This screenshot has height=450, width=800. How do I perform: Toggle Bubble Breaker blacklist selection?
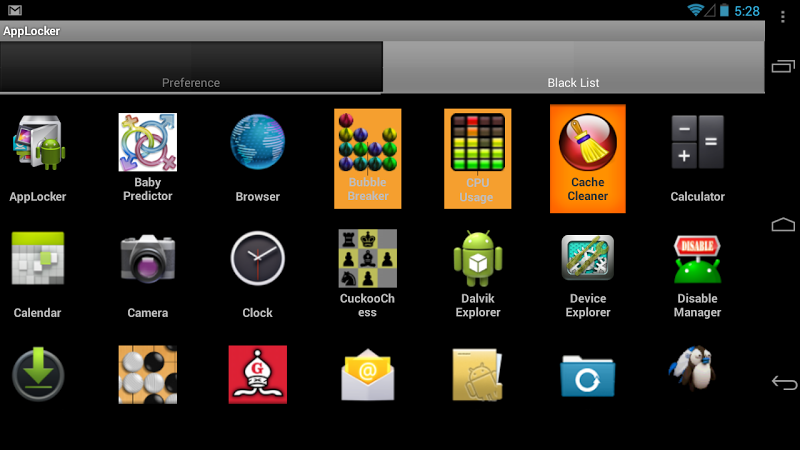click(x=367, y=159)
